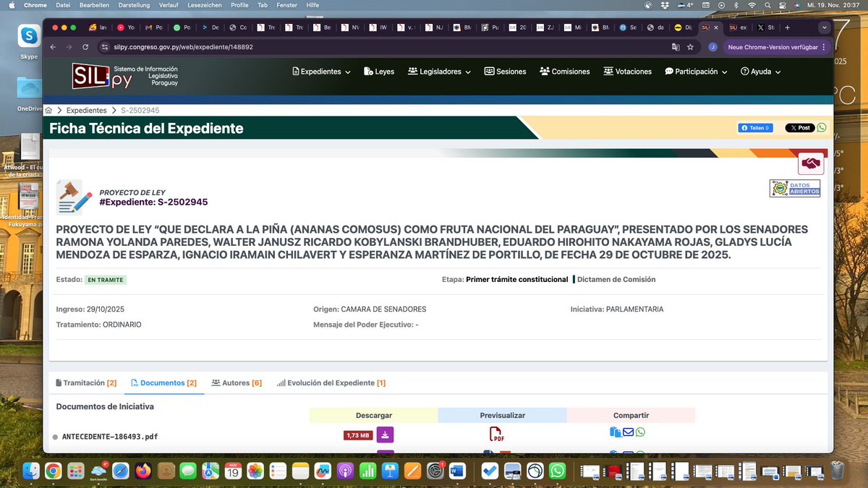The height and width of the screenshot is (488, 868).
Task: Click the handshake icon button
Action: pyautogui.click(x=811, y=163)
